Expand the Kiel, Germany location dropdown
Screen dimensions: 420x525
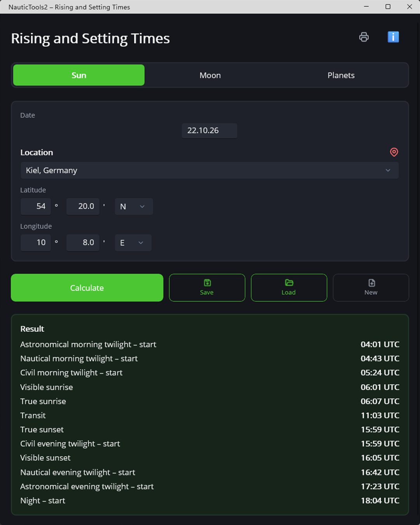(209, 170)
